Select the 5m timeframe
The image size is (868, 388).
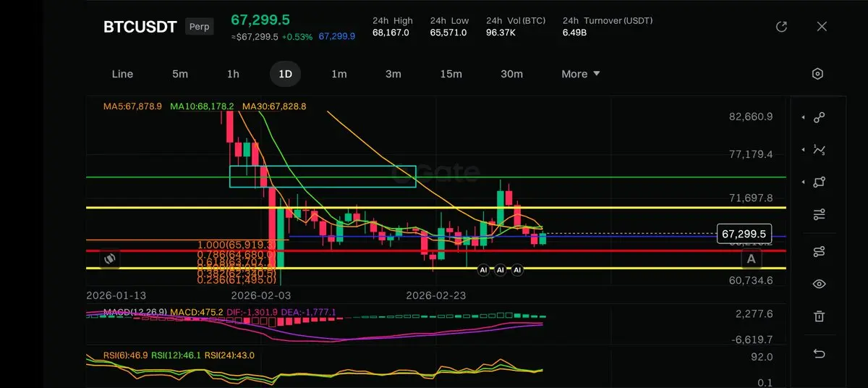pos(180,74)
